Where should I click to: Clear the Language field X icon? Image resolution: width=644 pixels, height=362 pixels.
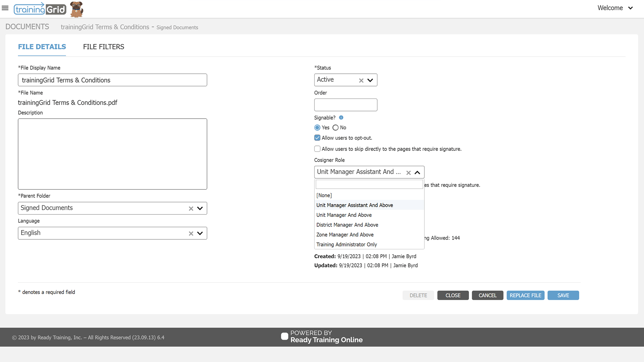tap(191, 234)
